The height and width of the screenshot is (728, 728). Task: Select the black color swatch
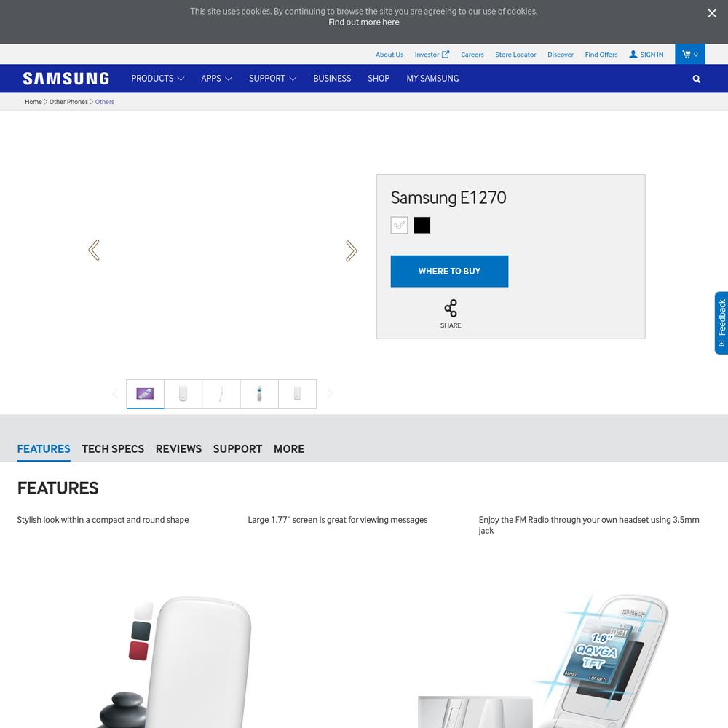pyautogui.click(x=422, y=225)
